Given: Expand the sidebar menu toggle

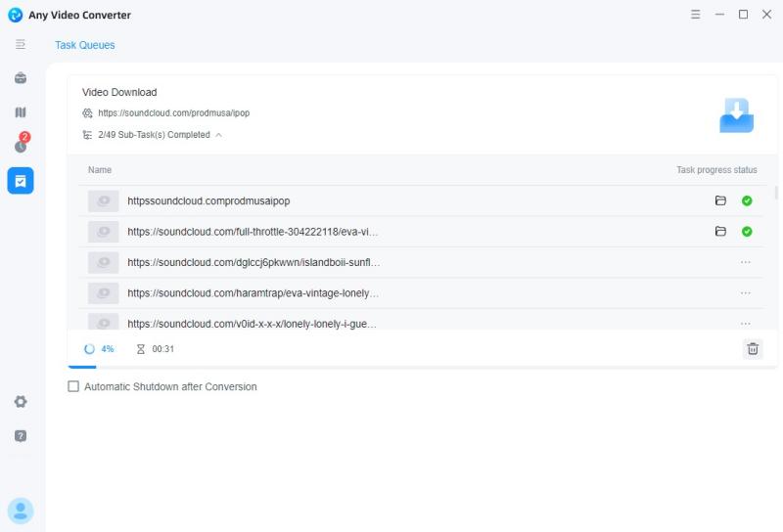Looking at the screenshot, I should coord(21,45).
